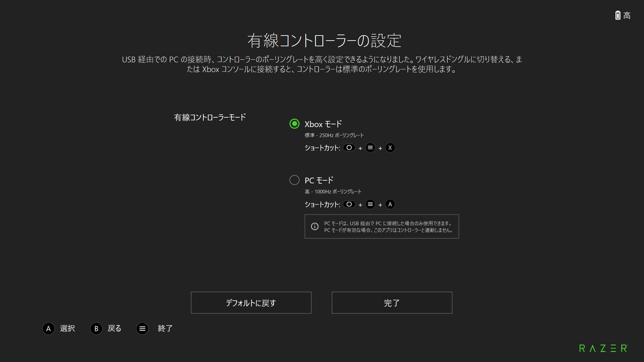This screenshot has height=362, width=644.
Task: Click the 完了 button
Action: 392,303
